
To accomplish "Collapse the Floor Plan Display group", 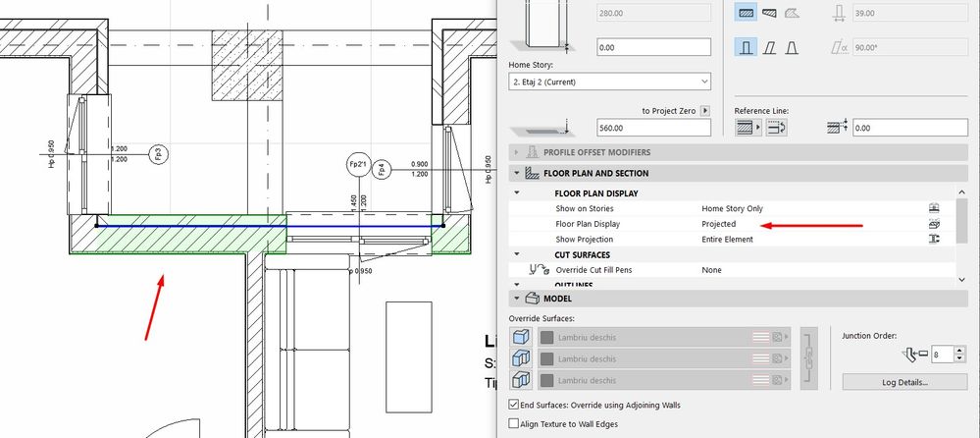I will click(516, 193).
